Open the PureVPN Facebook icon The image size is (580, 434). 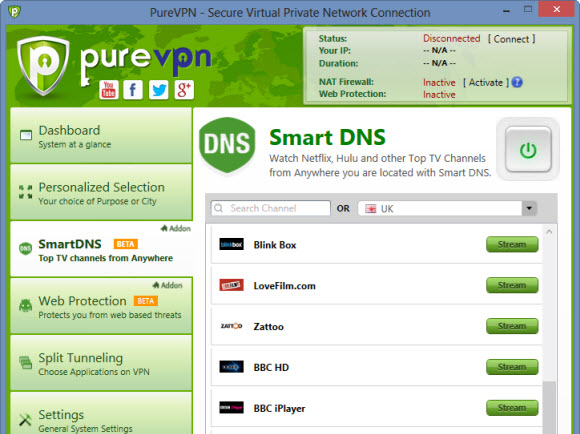pos(133,90)
